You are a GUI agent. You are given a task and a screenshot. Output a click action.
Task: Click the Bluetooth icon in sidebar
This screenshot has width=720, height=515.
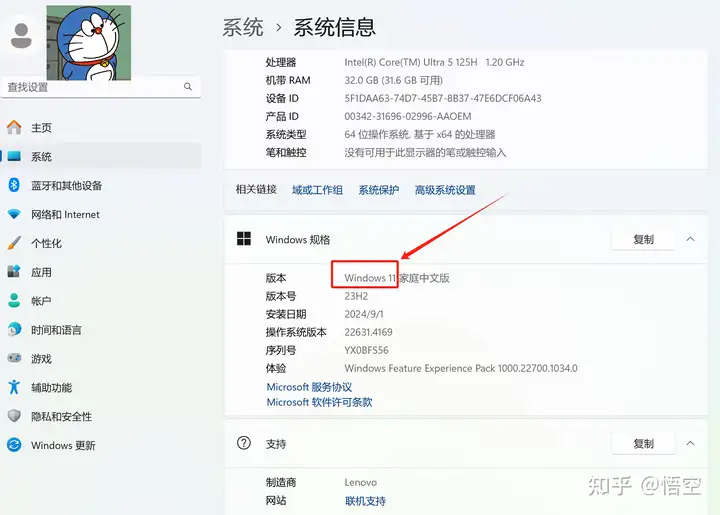(14, 185)
